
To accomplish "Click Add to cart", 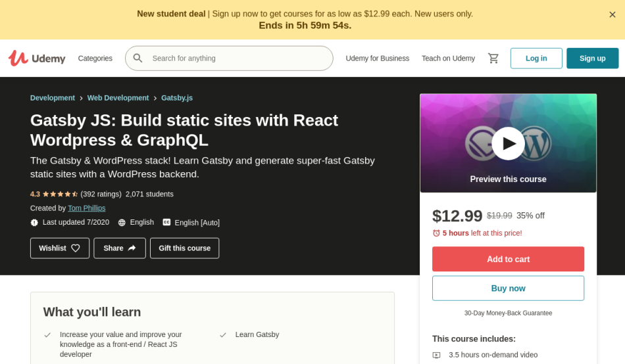I will 508,259.
